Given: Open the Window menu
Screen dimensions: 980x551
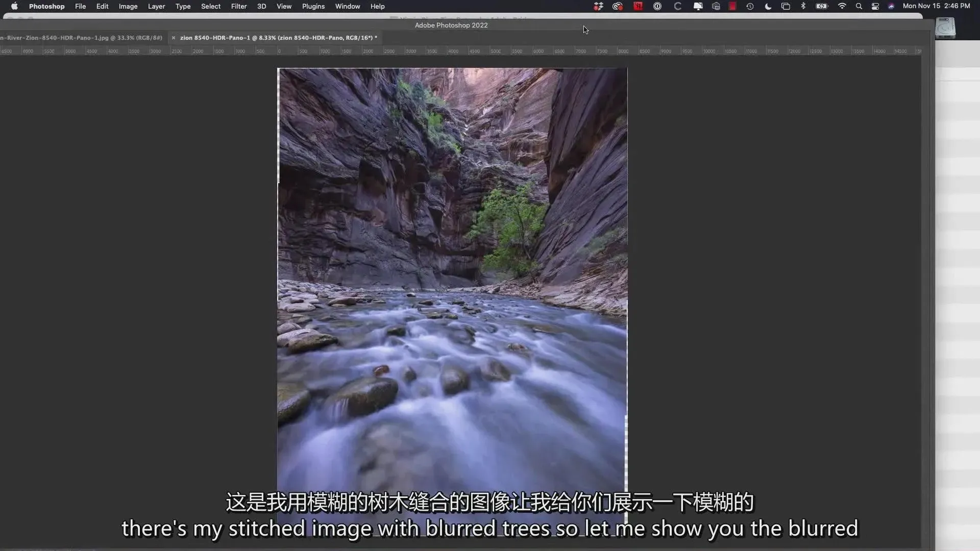Looking at the screenshot, I should [348, 6].
